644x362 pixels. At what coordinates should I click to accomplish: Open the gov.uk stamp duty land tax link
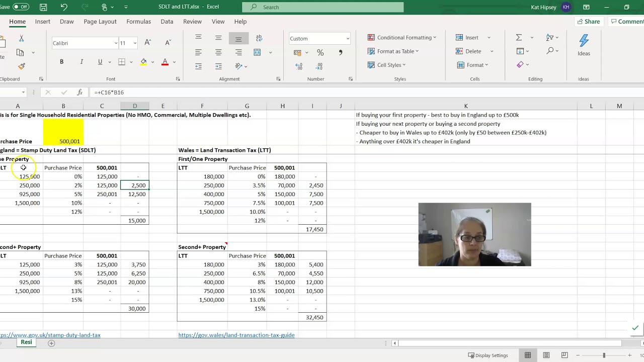[49, 335]
